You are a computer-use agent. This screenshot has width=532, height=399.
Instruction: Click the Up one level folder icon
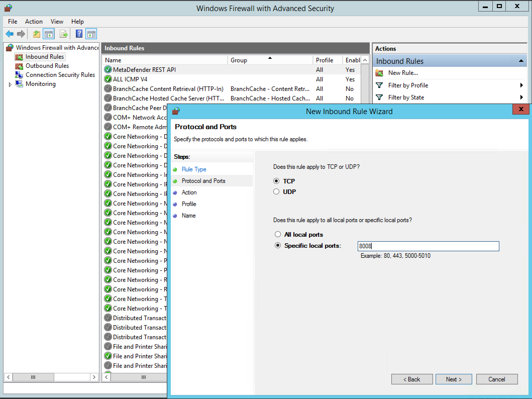37,34
